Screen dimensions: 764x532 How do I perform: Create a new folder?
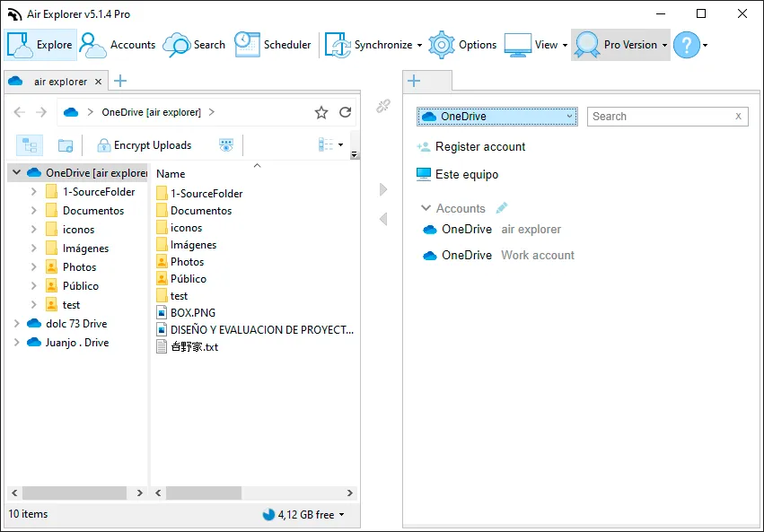(x=66, y=145)
